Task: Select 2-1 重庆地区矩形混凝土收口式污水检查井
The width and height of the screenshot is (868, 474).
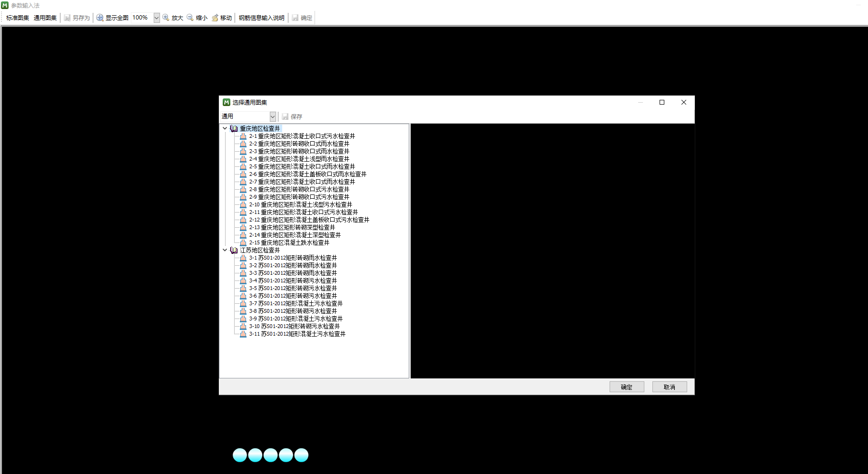Action: 302,136
